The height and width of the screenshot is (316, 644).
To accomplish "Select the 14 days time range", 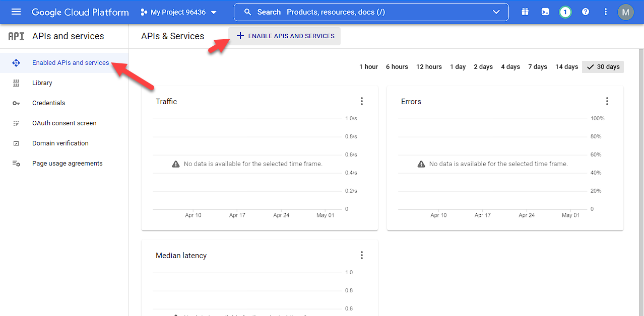I will pyautogui.click(x=566, y=67).
